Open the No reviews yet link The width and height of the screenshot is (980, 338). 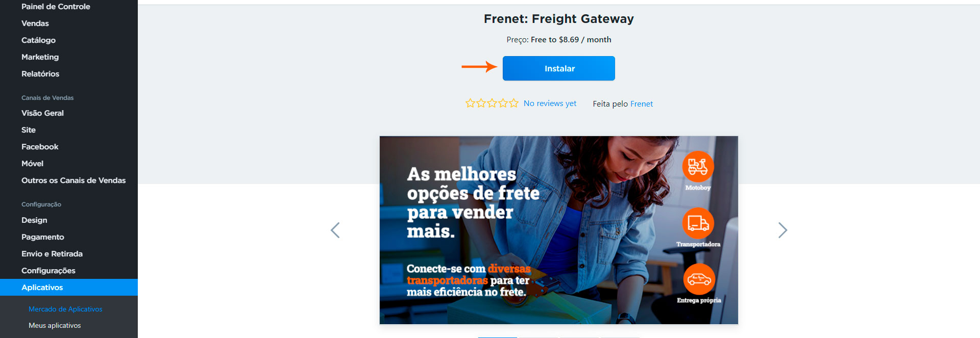tap(550, 103)
